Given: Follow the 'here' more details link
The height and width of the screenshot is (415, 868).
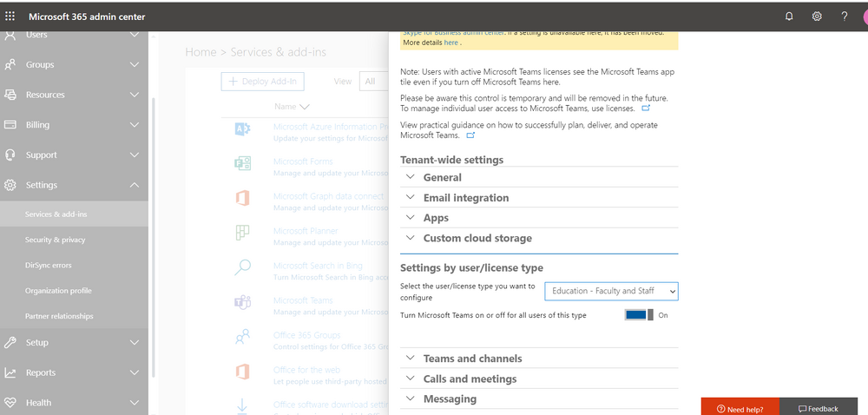Looking at the screenshot, I should pyautogui.click(x=450, y=42).
